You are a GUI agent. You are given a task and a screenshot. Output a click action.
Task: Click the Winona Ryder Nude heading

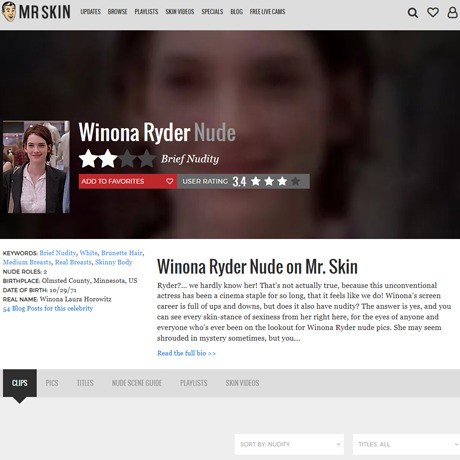(157, 132)
